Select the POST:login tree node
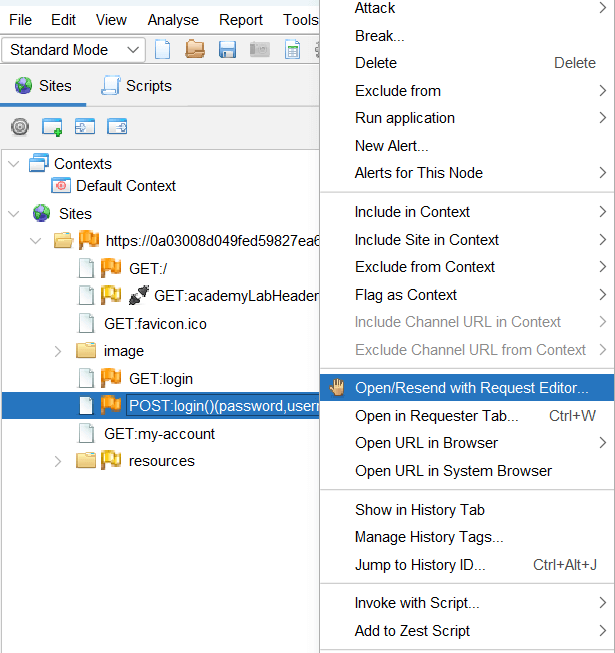Image resolution: width=615 pixels, height=653 pixels. pos(224,406)
